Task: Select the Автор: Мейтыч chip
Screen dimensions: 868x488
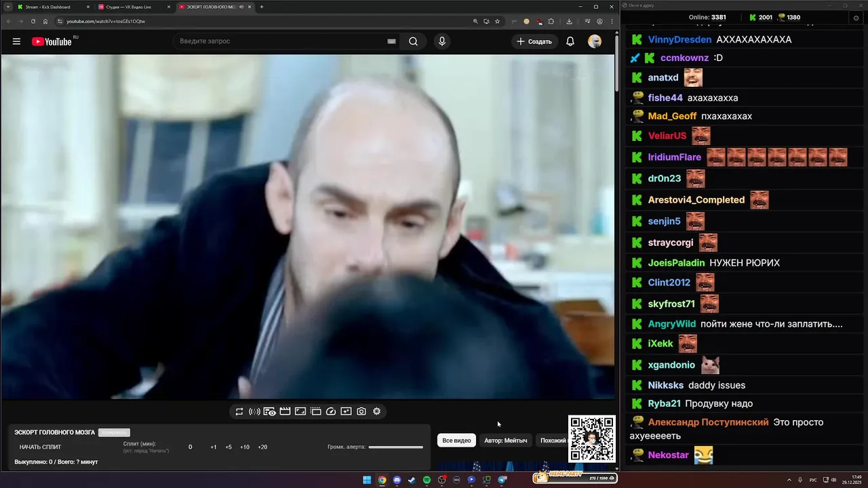Action: pyautogui.click(x=506, y=441)
